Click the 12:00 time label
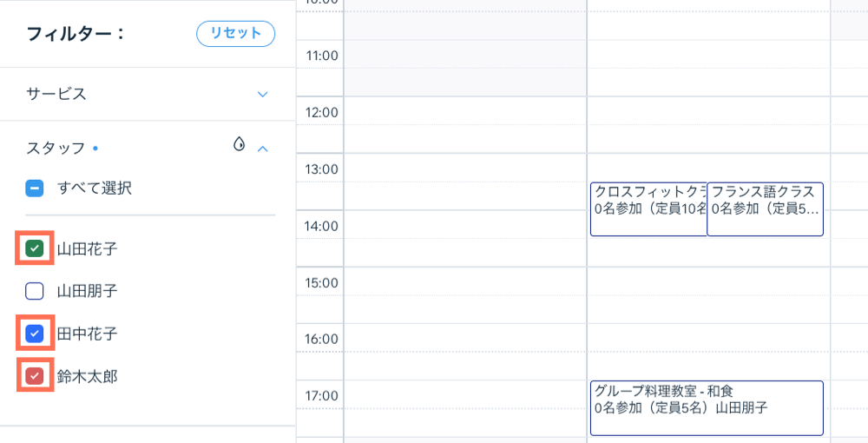The height and width of the screenshot is (443, 868). pyautogui.click(x=322, y=112)
